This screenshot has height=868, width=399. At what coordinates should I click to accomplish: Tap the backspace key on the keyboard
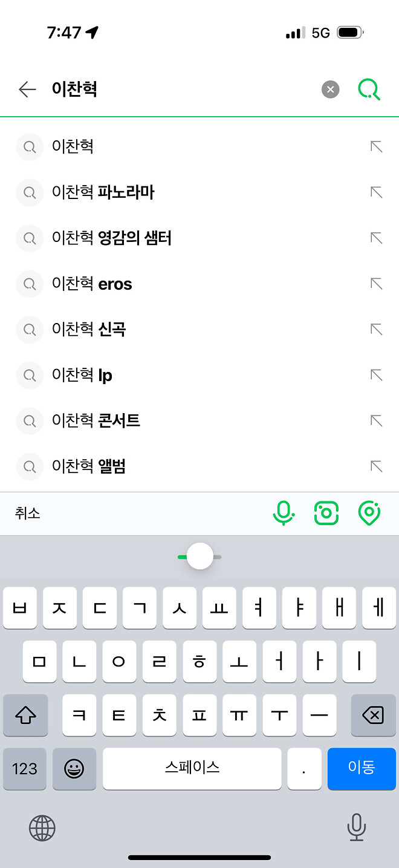coord(372,716)
